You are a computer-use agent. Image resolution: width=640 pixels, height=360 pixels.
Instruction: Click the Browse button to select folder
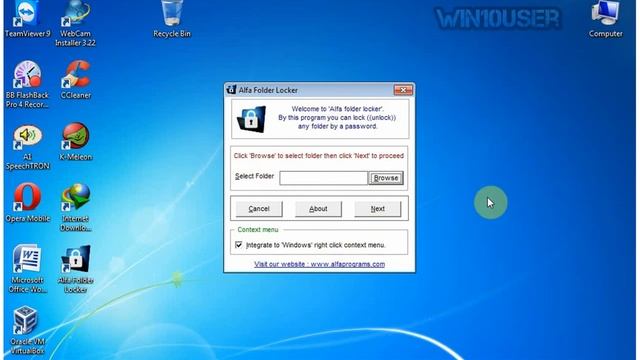(x=386, y=178)
